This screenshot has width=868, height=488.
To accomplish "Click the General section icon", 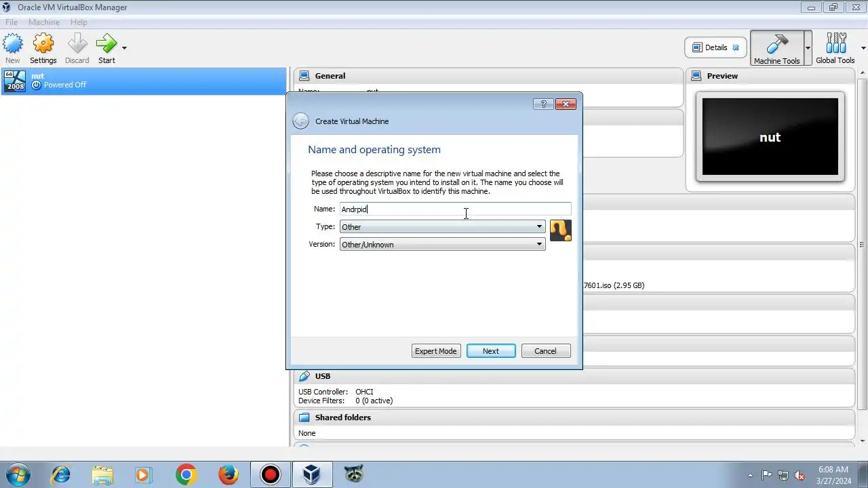I will (304, 76).
